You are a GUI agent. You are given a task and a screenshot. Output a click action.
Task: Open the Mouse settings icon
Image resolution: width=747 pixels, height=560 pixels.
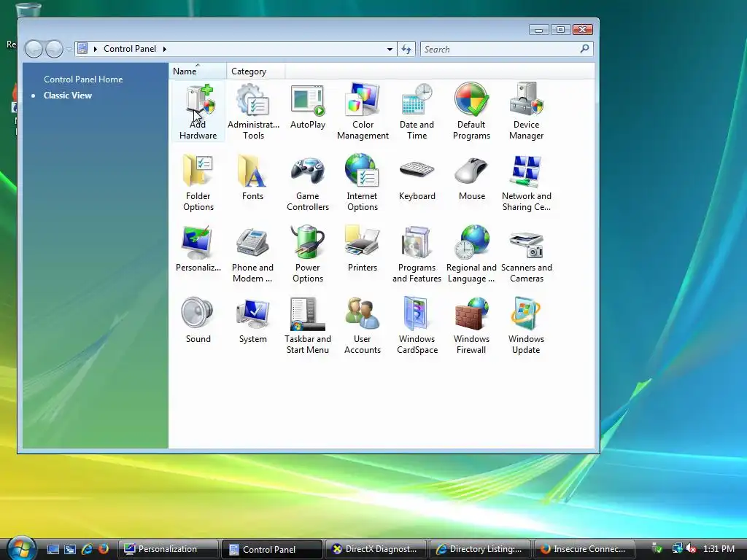click(472, 178)
